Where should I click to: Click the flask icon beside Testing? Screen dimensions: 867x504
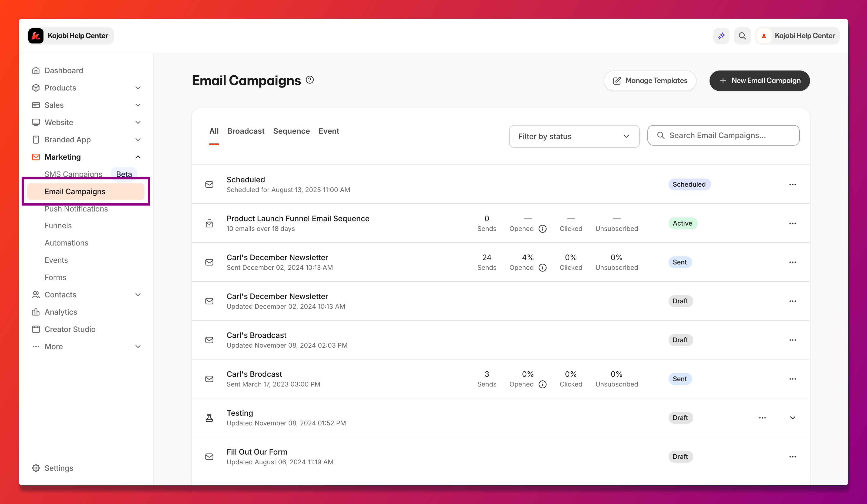(209, 418)
